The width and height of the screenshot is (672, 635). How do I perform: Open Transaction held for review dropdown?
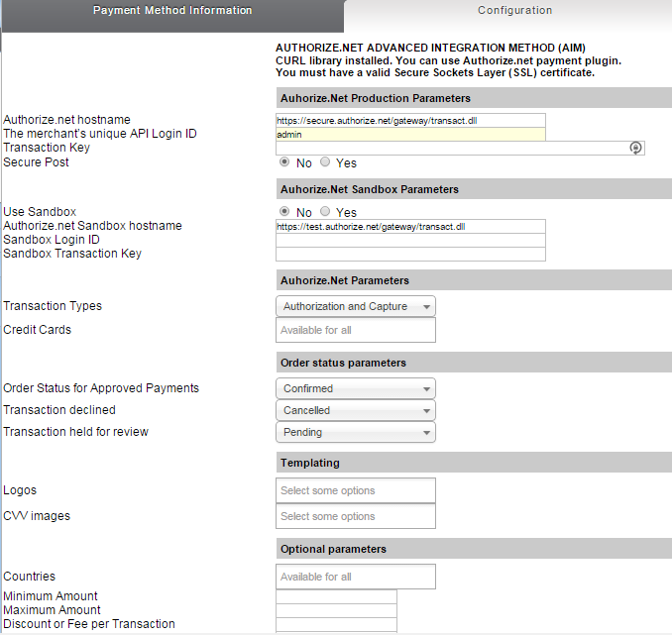click(356, 432)
